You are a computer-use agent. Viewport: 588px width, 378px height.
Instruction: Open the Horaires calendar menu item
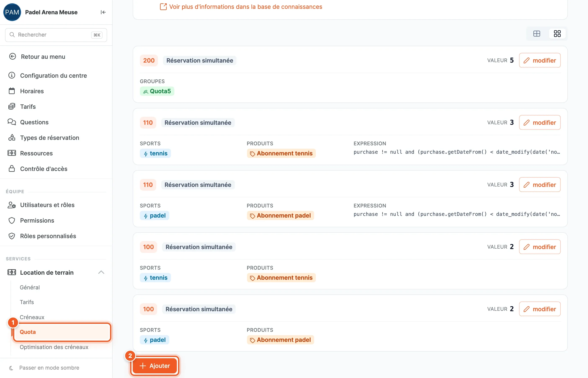point(32,91)
